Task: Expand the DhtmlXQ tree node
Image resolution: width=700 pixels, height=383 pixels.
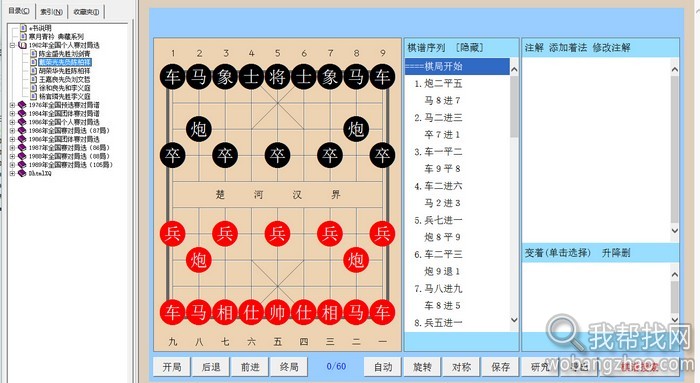Action: click(x=12, y=173)
